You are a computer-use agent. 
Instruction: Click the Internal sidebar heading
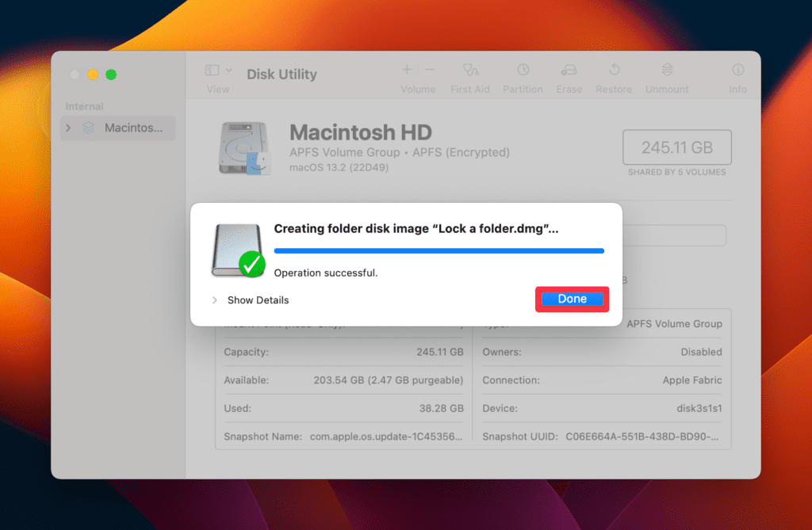[x=84, y=107]
